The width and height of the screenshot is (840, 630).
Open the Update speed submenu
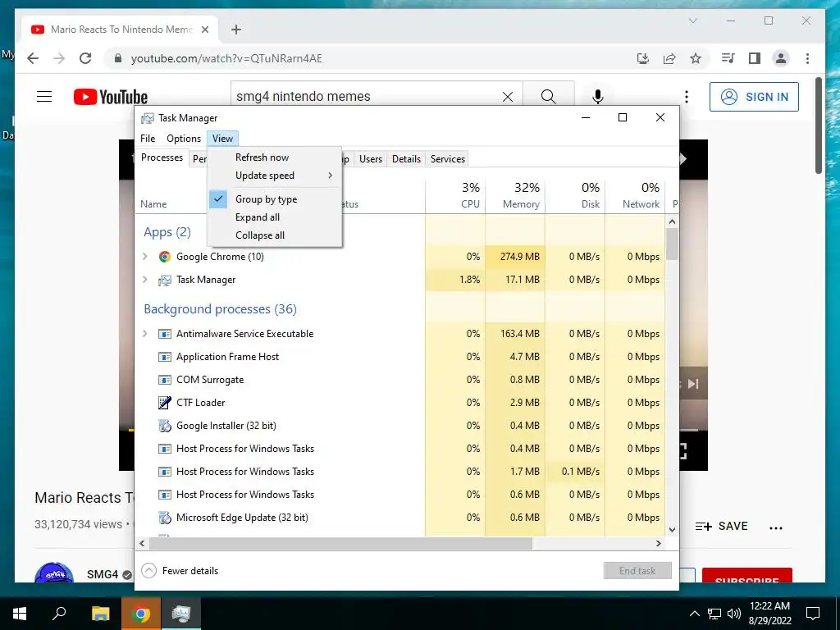pyautogui.click(x=274, y=176)
